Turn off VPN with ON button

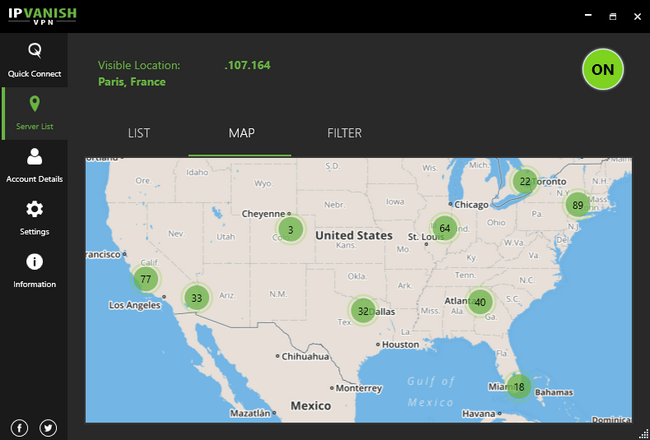603,69
